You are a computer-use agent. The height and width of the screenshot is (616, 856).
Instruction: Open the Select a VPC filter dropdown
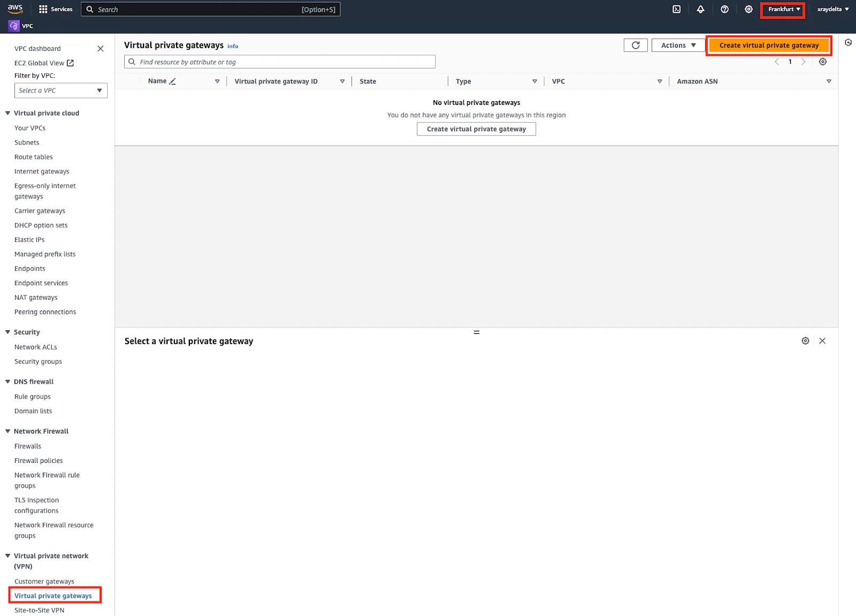pyautogui.click(x=60, y=90)
